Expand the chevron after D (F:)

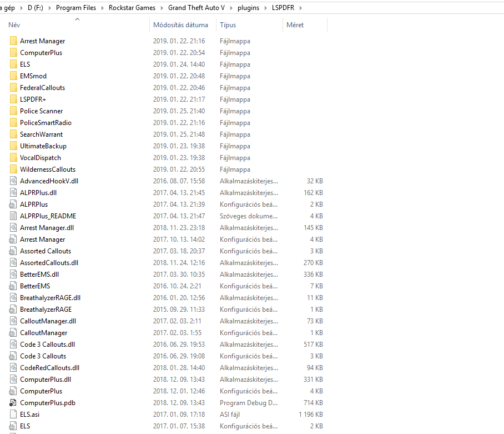[49, 8]
